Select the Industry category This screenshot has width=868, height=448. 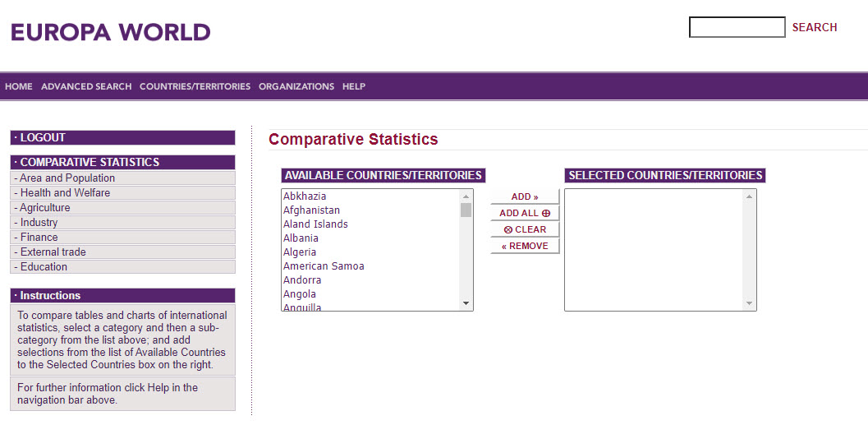point(123,222)
